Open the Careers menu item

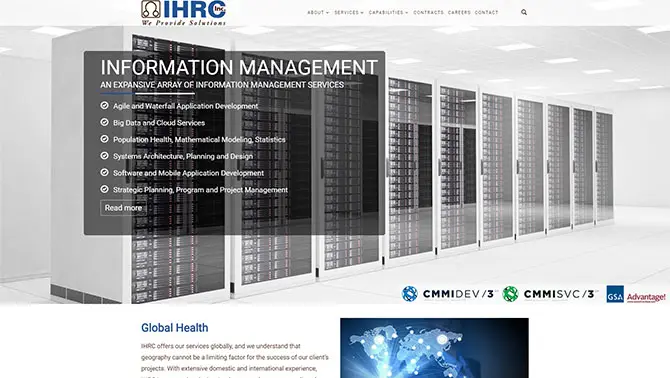pyautogui.click(x=459, y=13)
